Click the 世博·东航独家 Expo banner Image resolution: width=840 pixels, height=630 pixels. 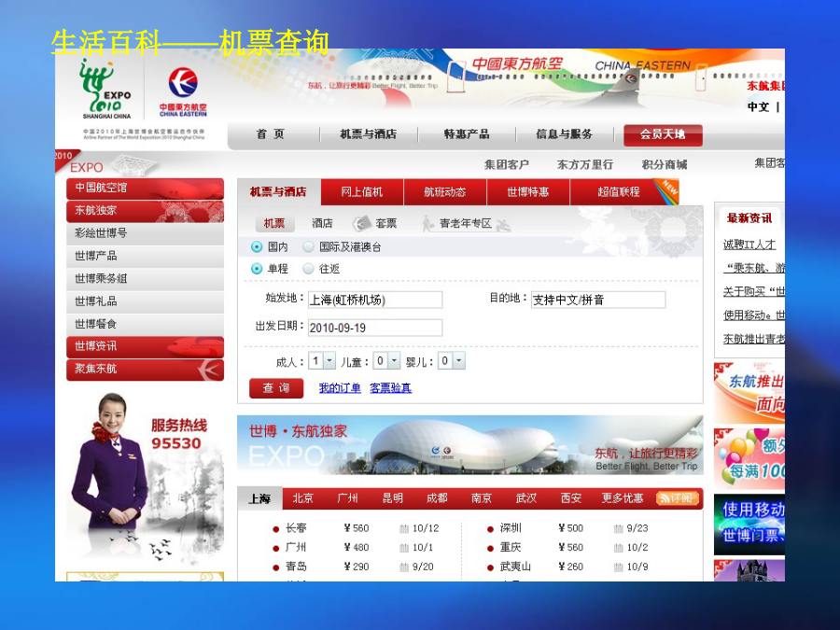click(470, 445)
